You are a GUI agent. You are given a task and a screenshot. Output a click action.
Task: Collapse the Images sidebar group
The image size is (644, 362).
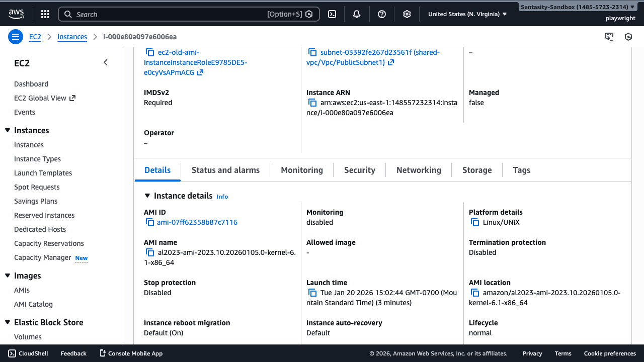click(x=8, y=276)
